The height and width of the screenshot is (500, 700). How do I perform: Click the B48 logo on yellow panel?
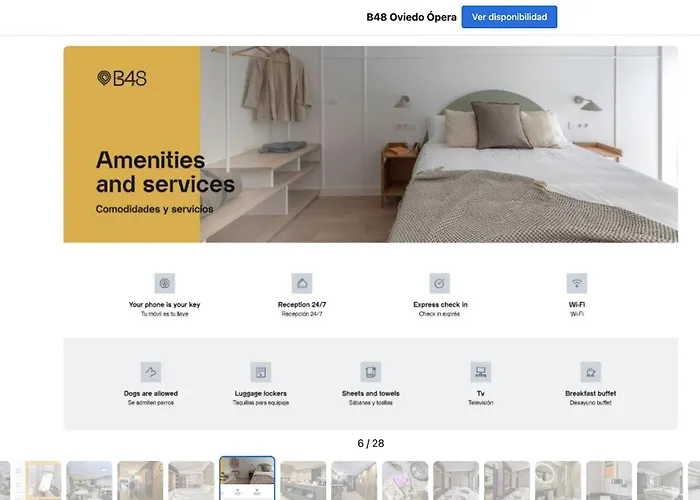click(122, 78)
